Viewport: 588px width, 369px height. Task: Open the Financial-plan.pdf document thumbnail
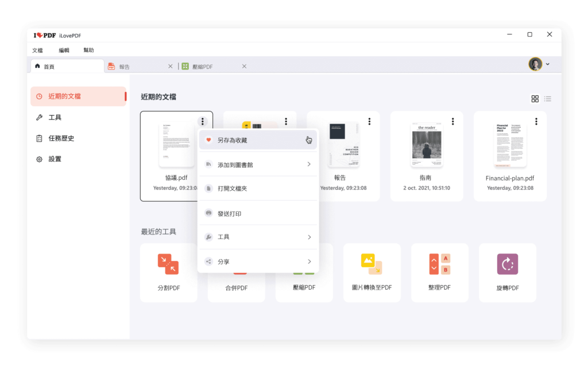point(510,145)
